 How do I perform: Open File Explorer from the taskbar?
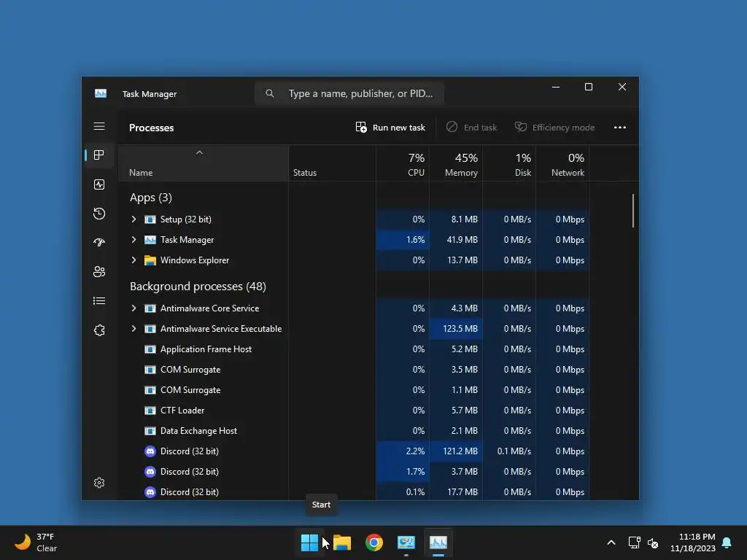pos(342,542)
